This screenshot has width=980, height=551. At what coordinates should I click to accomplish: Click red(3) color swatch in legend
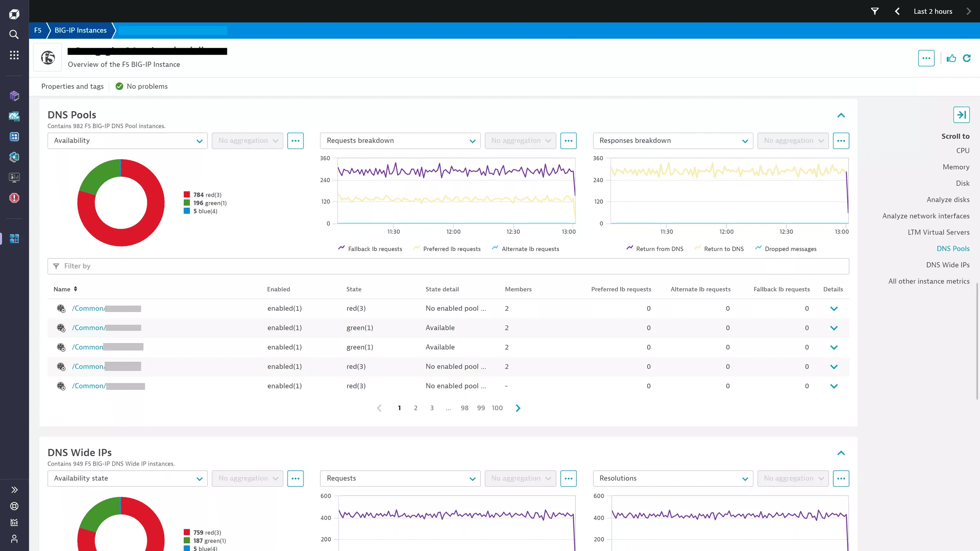coord(187,195)
